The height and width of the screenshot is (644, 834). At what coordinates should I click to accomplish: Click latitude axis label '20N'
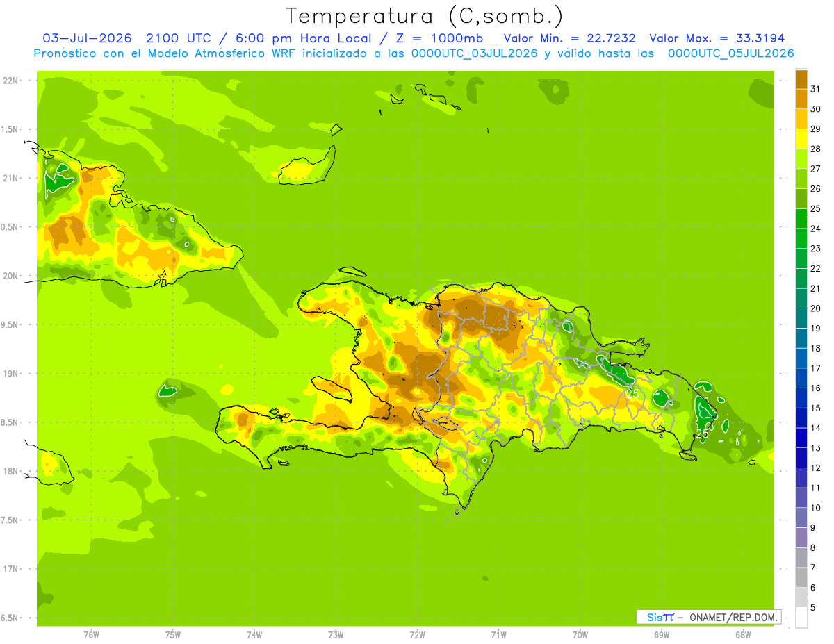[11, 276]
